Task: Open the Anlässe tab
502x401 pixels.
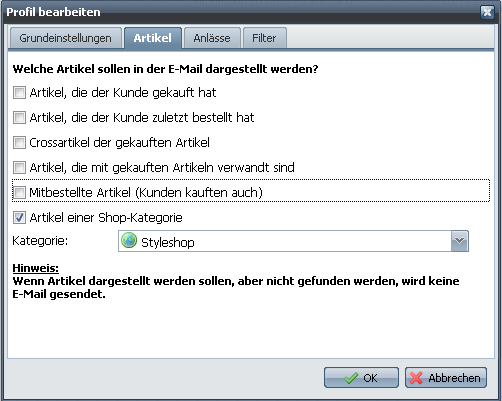Action: click(x=212, y=38)
